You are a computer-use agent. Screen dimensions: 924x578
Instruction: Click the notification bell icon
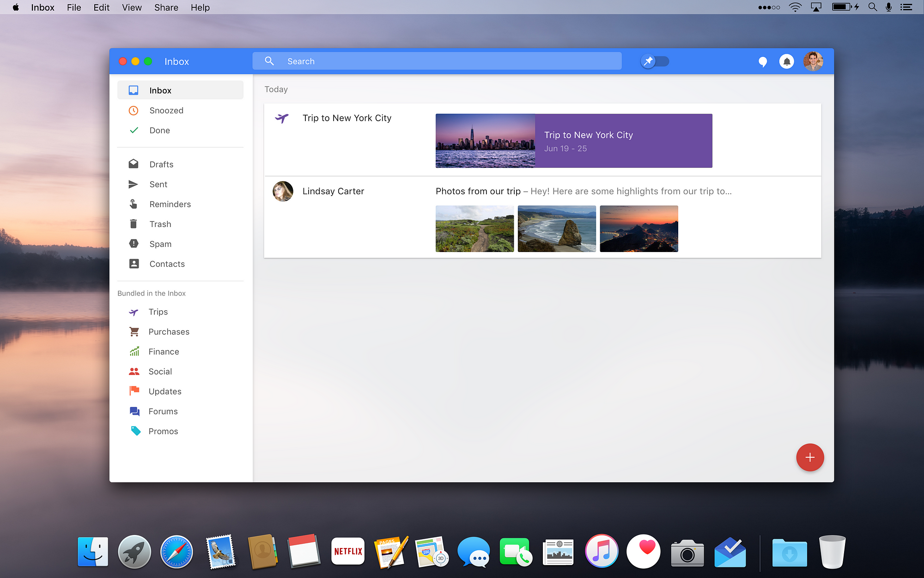pos(787,61)
